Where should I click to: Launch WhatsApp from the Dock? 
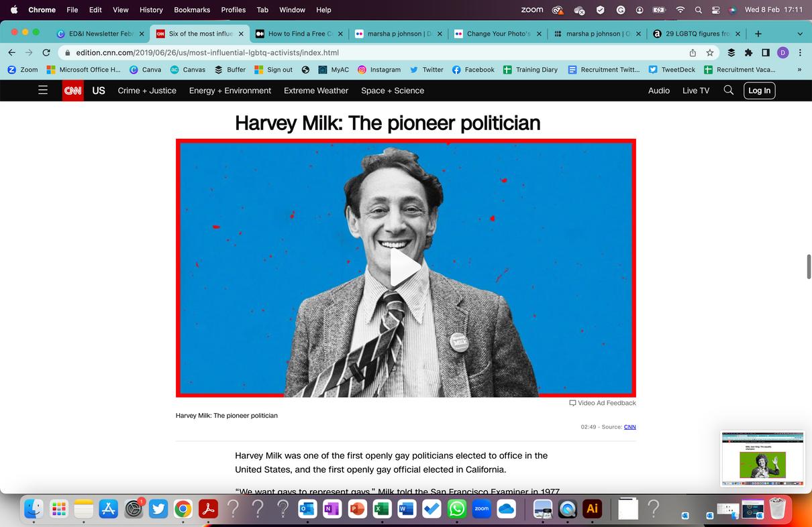[x=457, y=510]
